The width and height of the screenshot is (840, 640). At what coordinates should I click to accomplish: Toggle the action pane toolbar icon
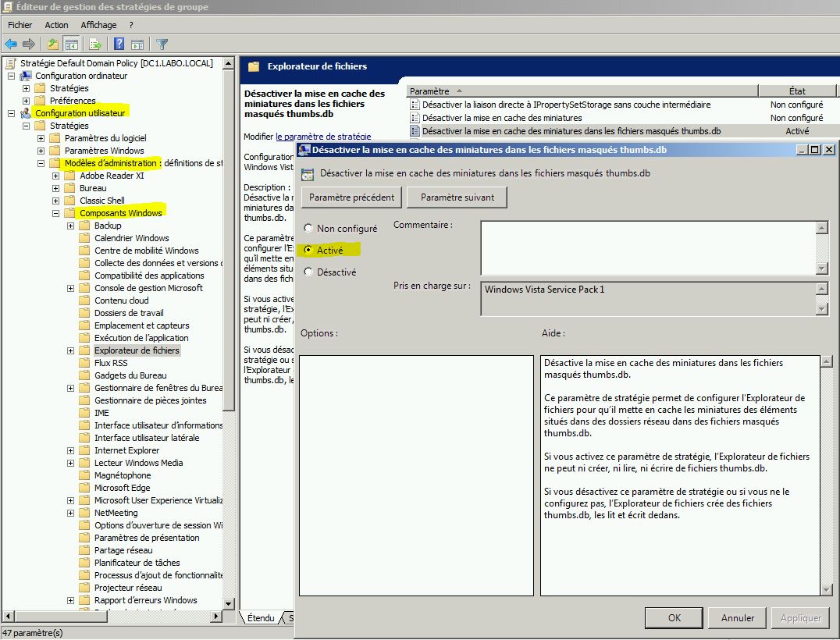(x=137, y=44)
